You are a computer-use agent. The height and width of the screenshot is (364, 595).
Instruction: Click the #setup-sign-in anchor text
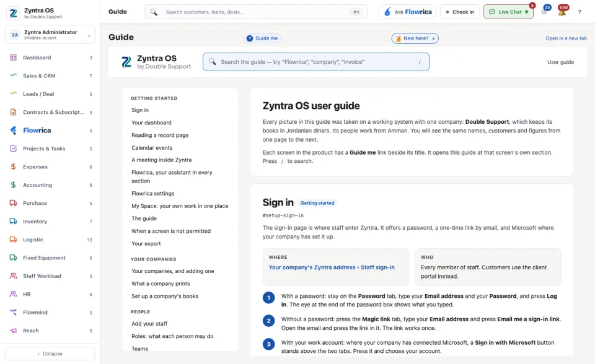283,215
